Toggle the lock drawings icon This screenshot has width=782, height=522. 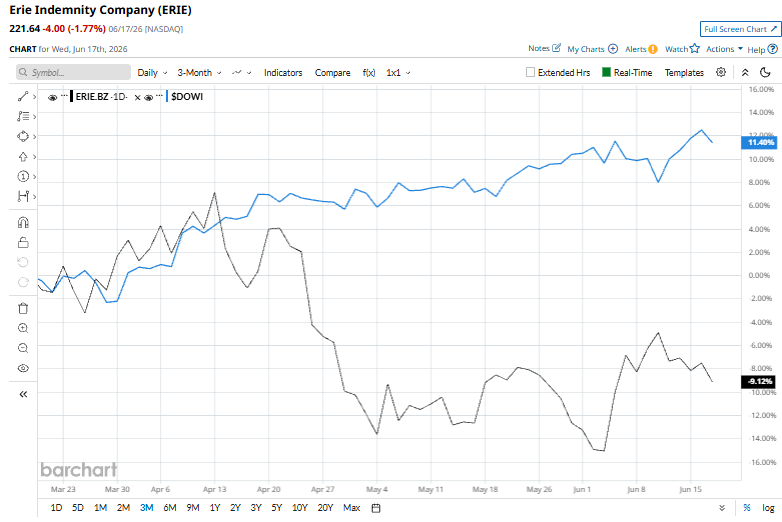point(23,243)
